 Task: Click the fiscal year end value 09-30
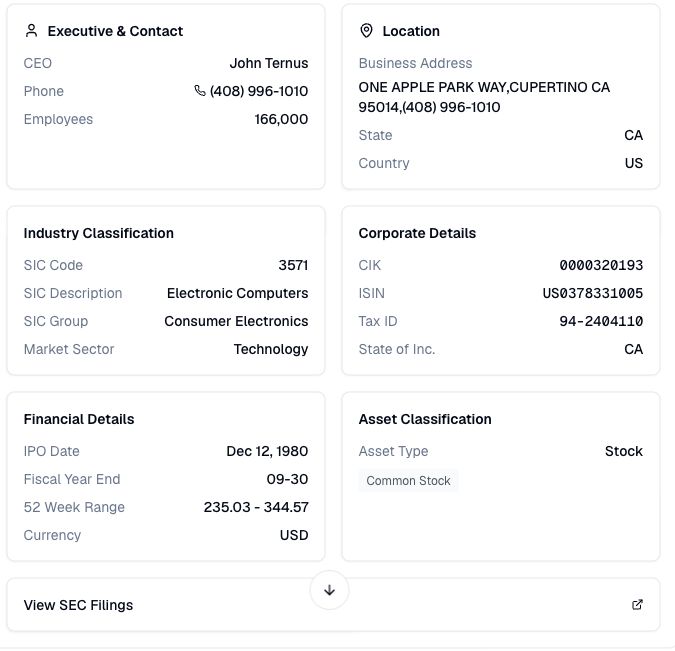tap(287, 479)
